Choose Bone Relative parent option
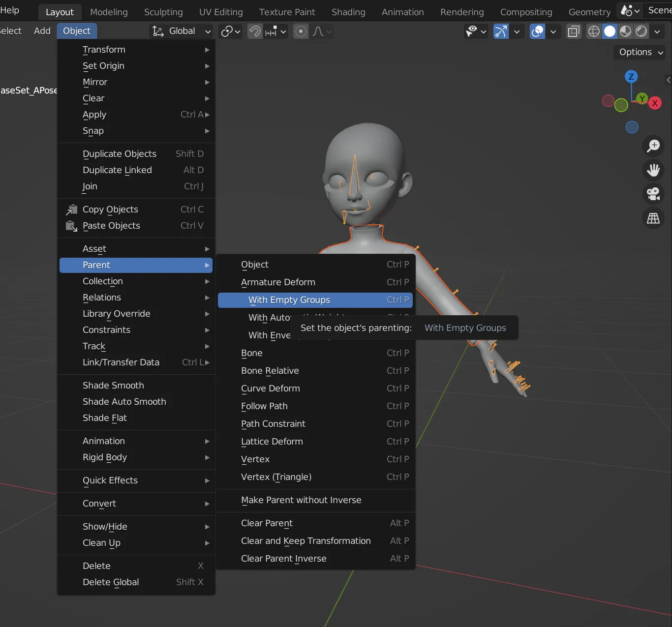 [x=316, y=371]
